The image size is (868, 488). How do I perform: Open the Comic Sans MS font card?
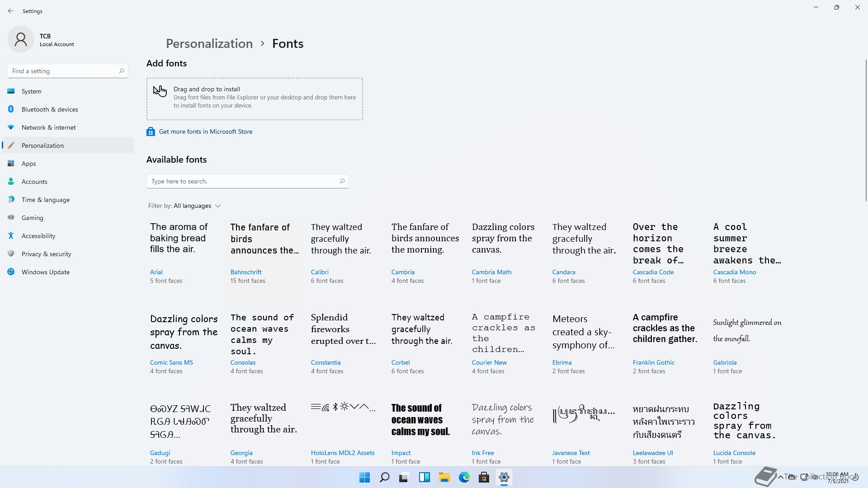click(184, 352)
